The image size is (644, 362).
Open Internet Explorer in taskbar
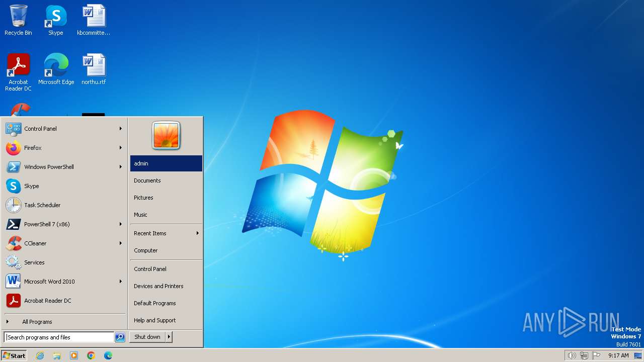[40, 355]
